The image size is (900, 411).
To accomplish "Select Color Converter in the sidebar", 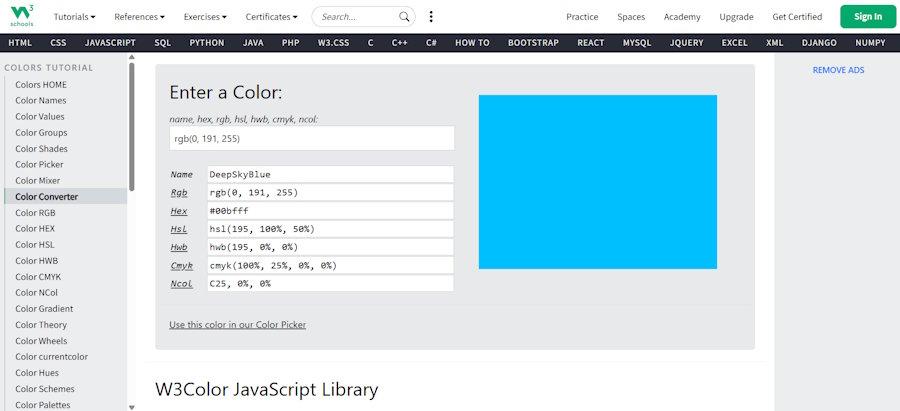I will coord(65,196).
